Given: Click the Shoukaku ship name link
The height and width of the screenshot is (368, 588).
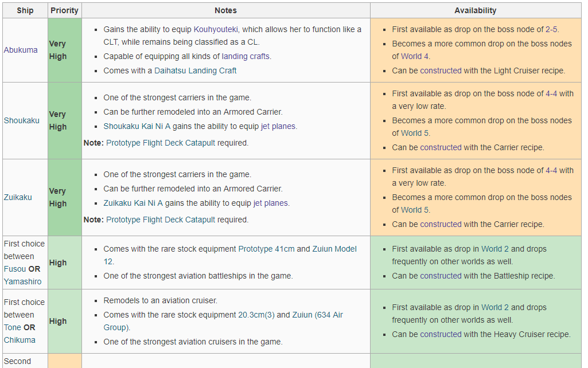Looking at the screenshot, I should 22,120.
